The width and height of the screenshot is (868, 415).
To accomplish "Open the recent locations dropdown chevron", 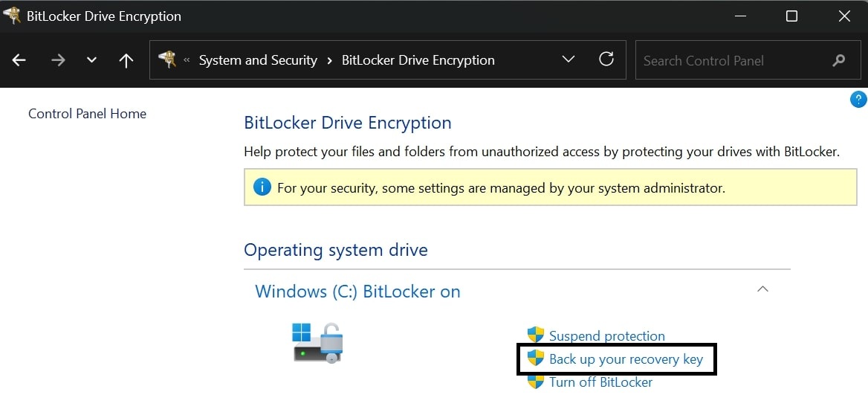I will (x=91, y=60).
